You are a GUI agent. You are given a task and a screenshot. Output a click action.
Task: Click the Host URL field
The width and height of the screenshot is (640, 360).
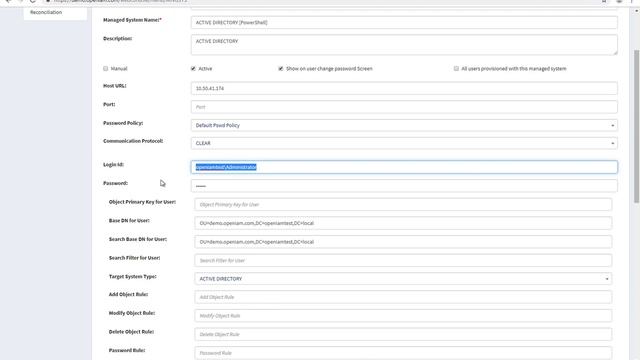[404, 88]
